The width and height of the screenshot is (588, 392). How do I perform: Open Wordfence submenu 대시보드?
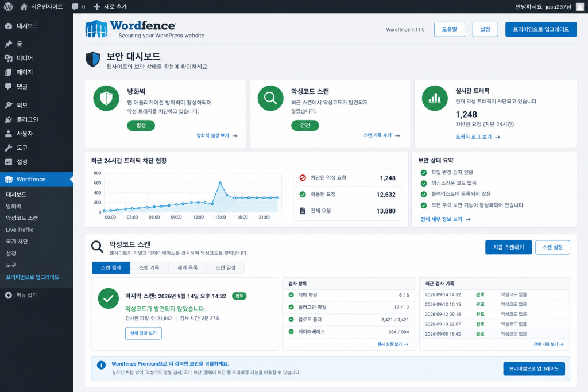[16, 195]
